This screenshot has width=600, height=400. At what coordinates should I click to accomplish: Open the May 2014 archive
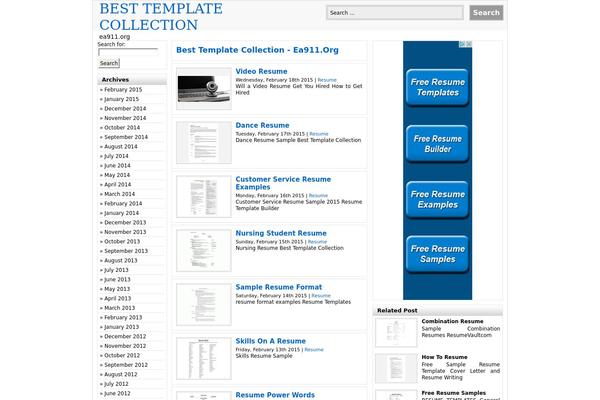(x=117, y=175)
